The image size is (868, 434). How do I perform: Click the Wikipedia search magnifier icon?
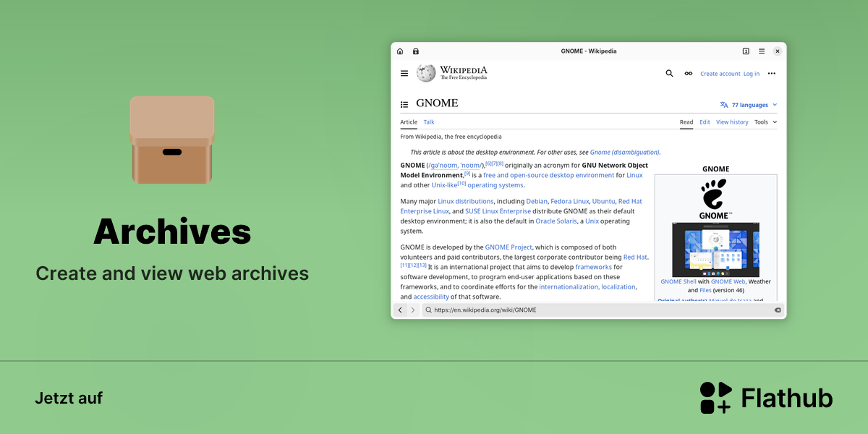(x=670, y=73)
